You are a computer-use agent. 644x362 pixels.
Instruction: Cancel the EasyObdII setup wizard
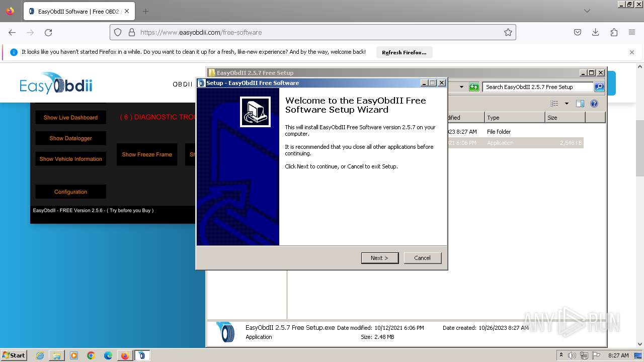tap(422, 258)
